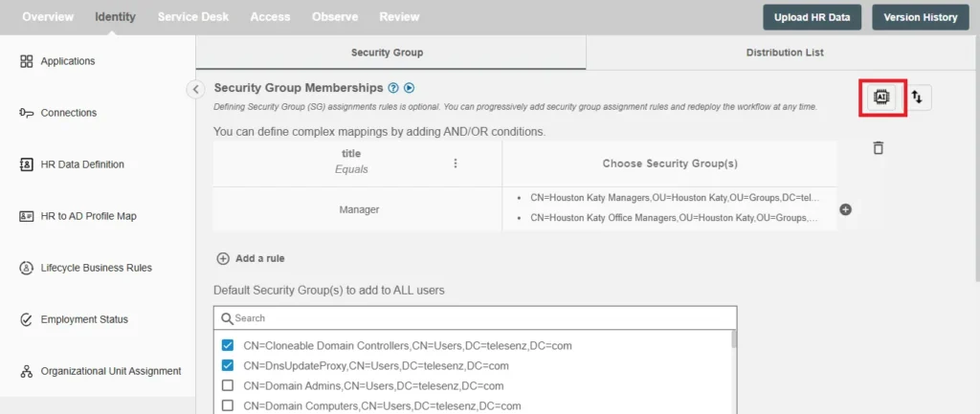Open the Observe top menu
The image size is (980, 414).
pos(335,17)
